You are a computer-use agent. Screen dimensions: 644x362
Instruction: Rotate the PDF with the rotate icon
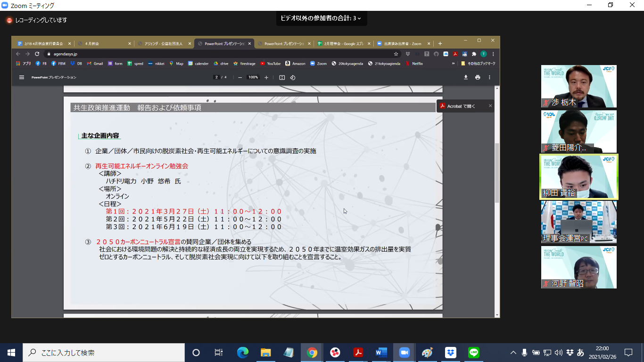(x=293, y=77)
